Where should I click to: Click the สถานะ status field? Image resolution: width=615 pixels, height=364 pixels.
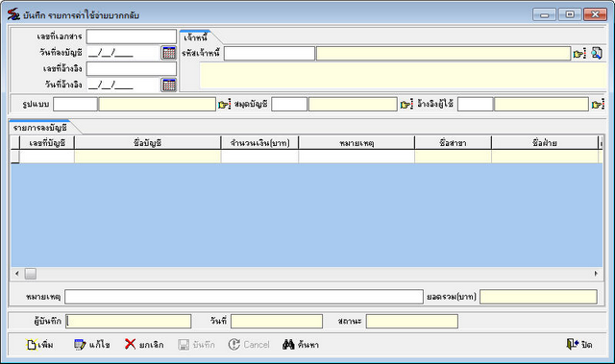412,321
